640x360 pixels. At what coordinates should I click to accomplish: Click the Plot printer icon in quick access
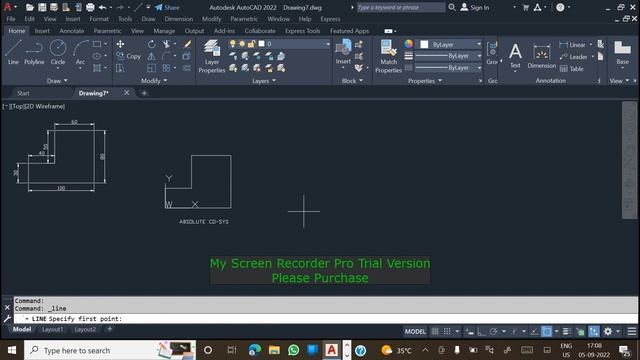[x=90, y=7]
